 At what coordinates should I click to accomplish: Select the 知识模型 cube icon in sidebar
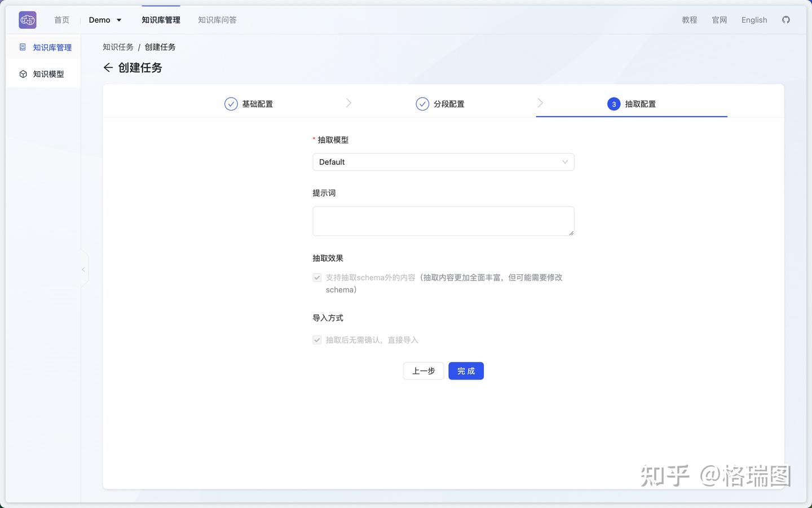coord(23,73)
